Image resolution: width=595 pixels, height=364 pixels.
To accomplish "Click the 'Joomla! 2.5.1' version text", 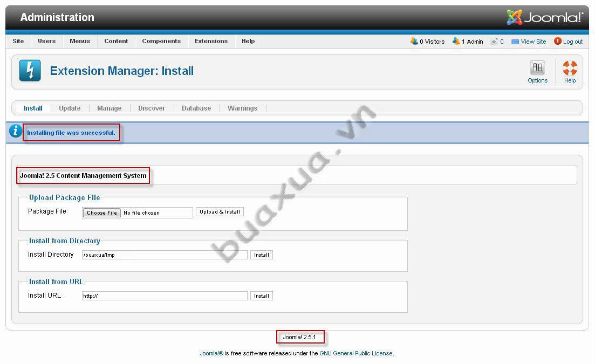I will (299, 337).
